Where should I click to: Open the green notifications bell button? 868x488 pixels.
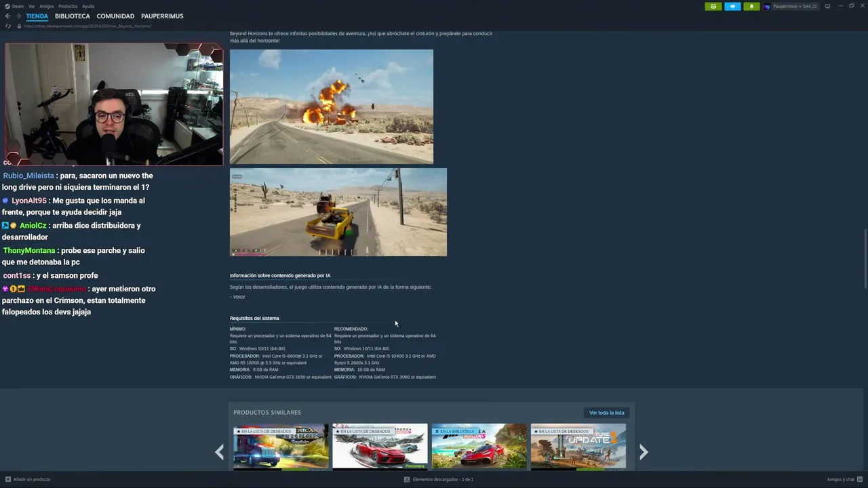coord(751,6)
